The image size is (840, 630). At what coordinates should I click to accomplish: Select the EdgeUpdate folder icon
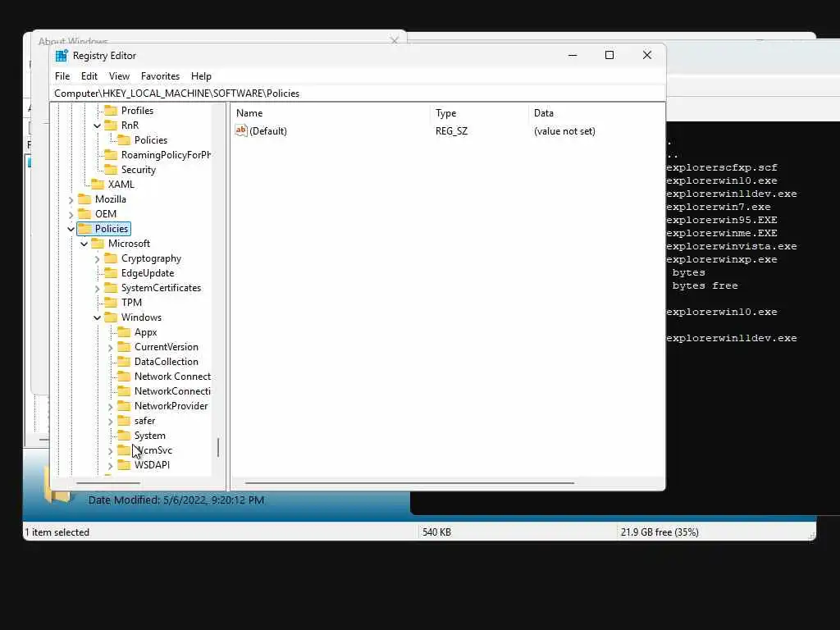[111, 273]
